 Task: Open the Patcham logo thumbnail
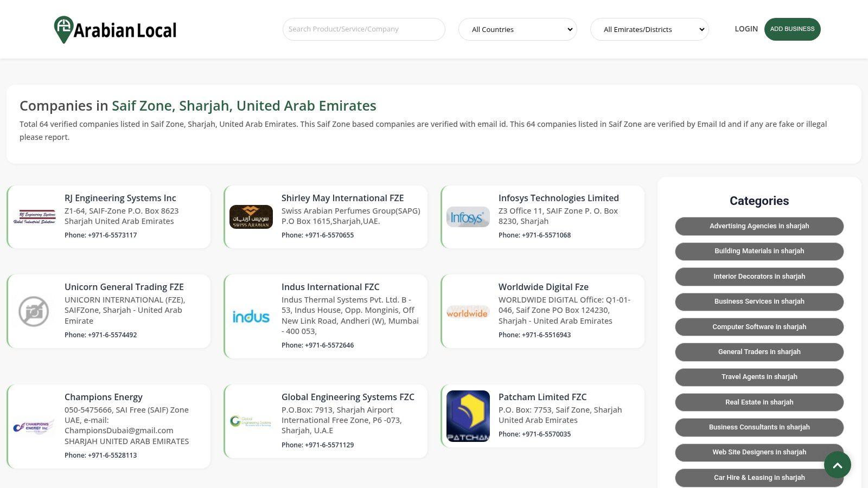click(468, 416)
